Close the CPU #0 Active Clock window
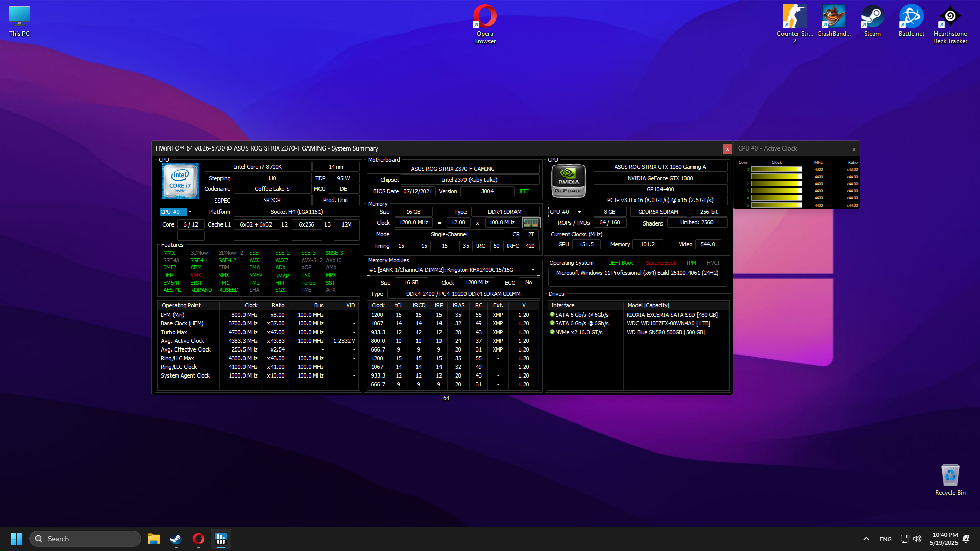This screenshot has height=551, width=980. click(x=854, y=149)
